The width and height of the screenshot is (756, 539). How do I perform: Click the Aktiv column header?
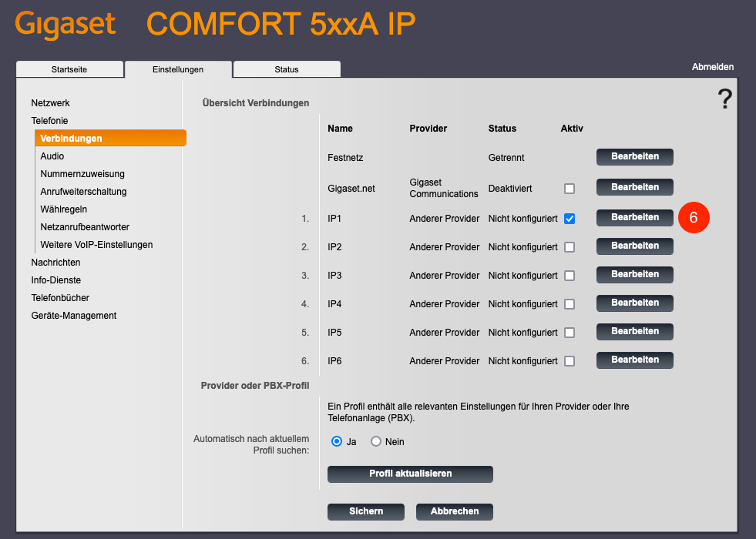tap(572, 129)
